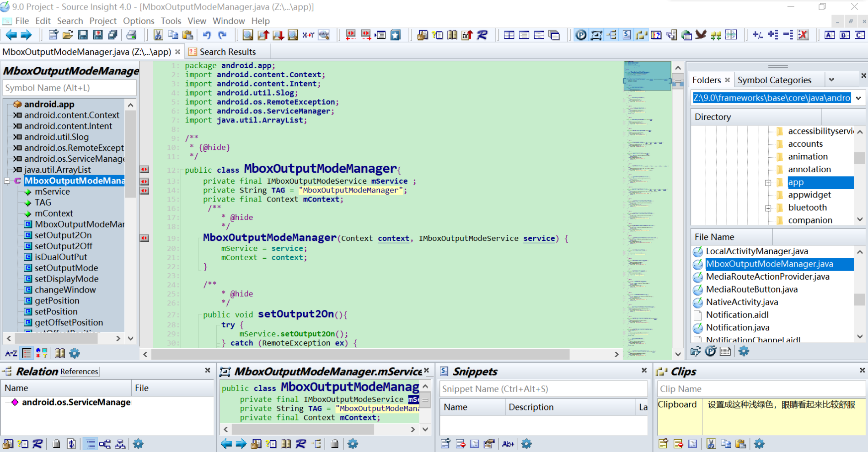Open the Search menu
The image size is (868, 452).
70,21
